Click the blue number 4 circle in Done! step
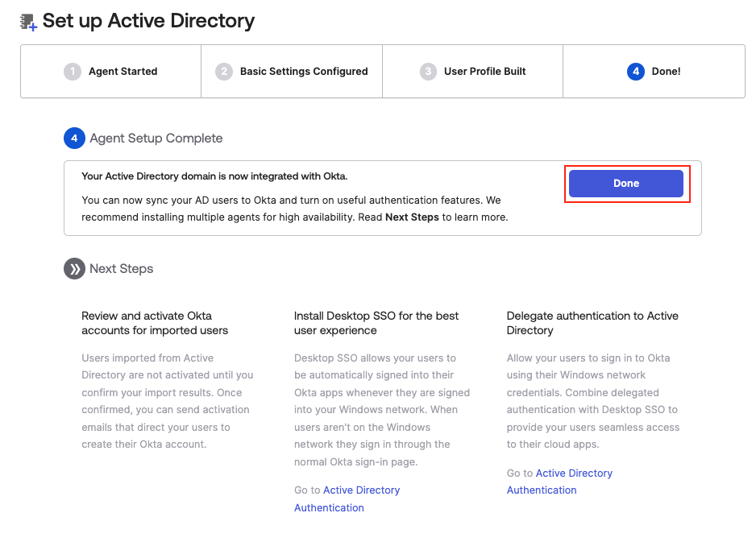The height and width of the screenshot is (546, 756). [636, 72]
